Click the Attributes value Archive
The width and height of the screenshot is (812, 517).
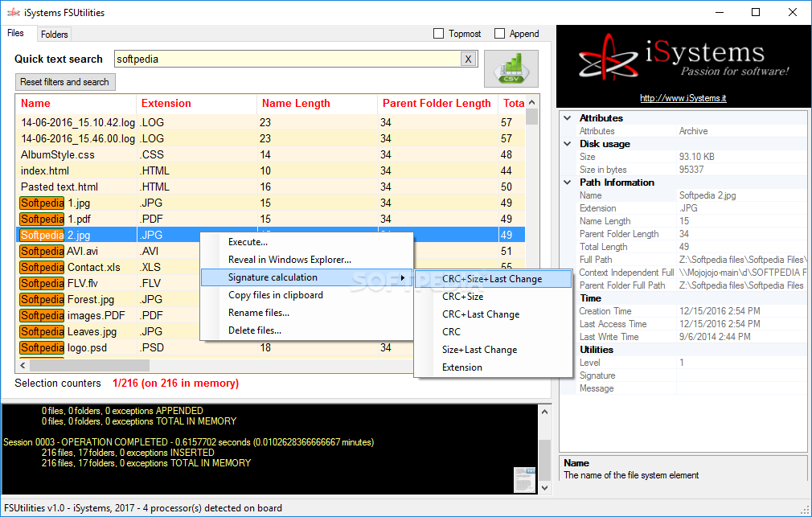coord(693,131)
